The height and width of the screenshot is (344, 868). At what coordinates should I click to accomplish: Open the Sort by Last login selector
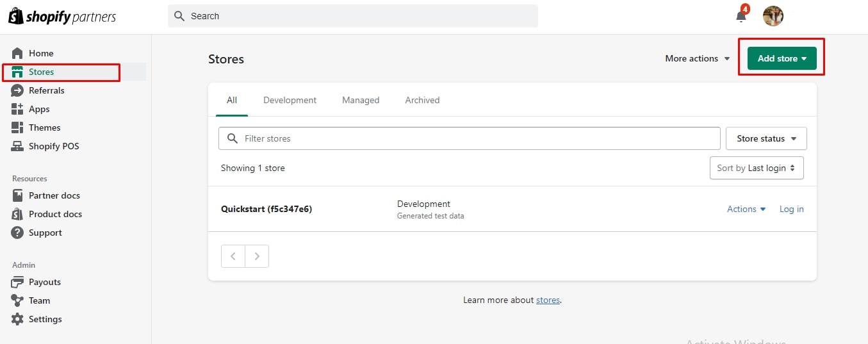coord(757,168)
